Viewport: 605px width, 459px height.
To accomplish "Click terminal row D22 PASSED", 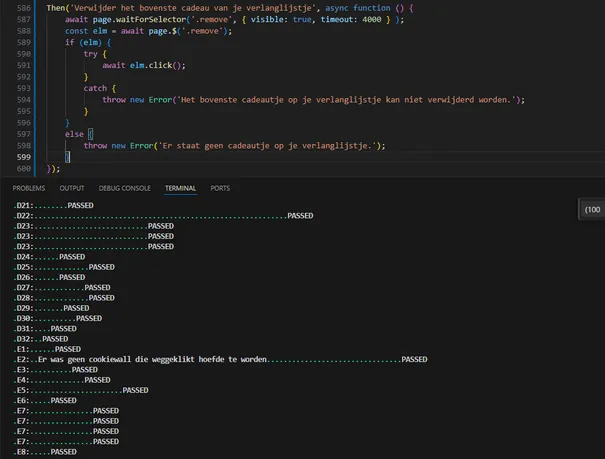I will click(x=164, y=216).
